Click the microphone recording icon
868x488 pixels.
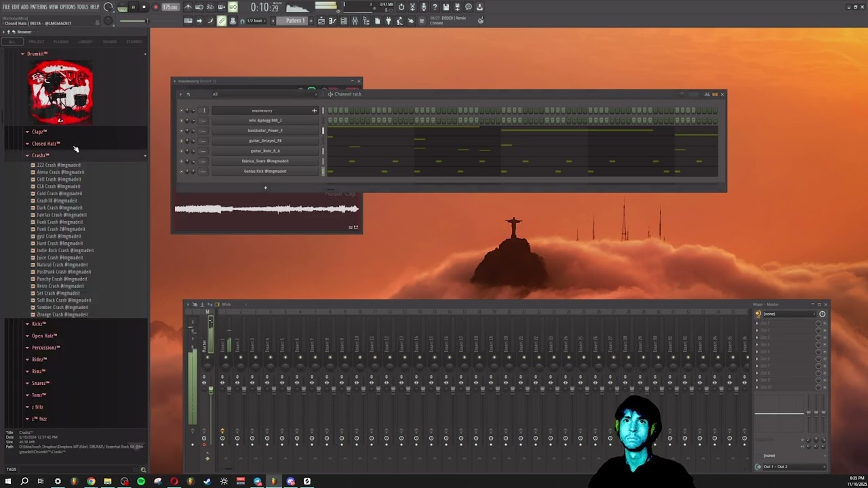423,7
